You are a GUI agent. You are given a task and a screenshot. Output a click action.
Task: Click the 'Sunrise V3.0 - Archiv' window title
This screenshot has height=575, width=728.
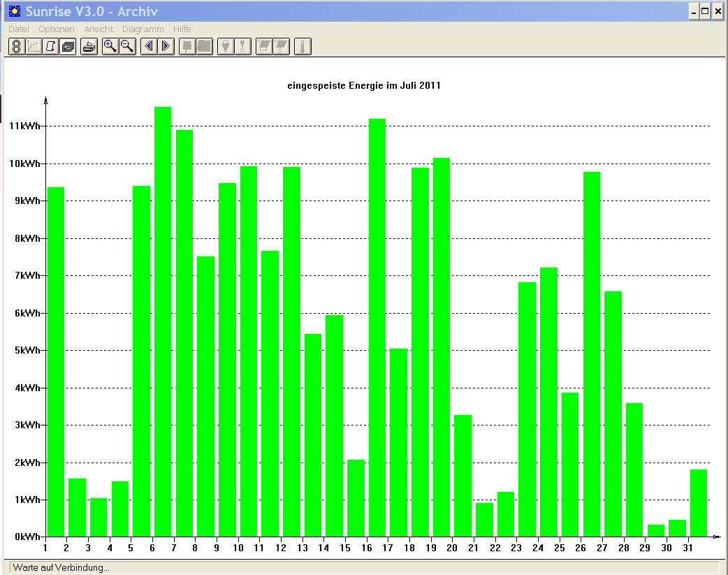tap(92, 11)
